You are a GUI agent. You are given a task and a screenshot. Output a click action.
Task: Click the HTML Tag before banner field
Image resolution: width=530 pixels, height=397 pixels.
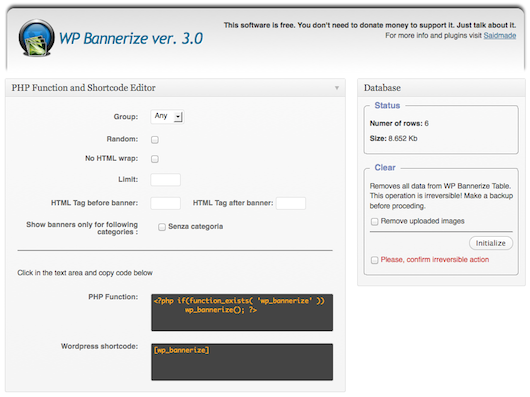point(165,203)
